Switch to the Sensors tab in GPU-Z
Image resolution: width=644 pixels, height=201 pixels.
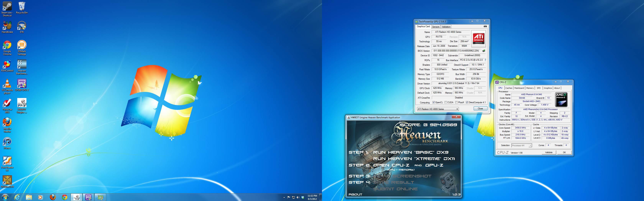(x=436, y=27)
